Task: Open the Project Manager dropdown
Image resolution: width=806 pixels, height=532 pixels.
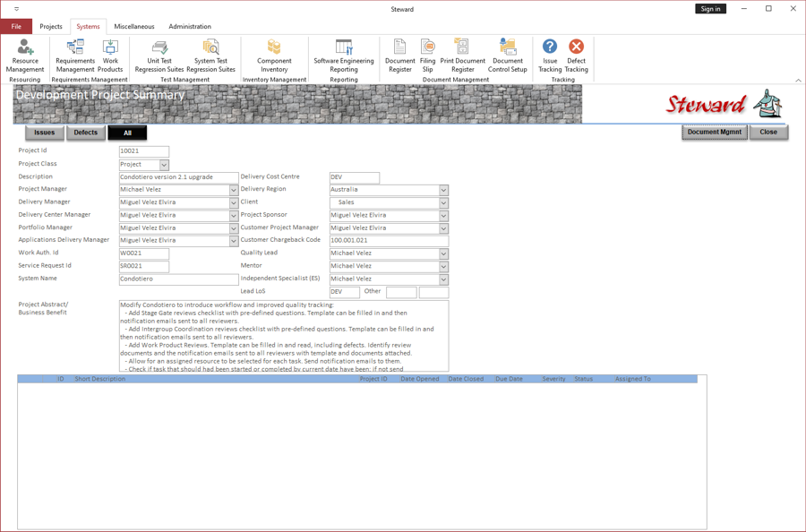Action: click(234, 190)
